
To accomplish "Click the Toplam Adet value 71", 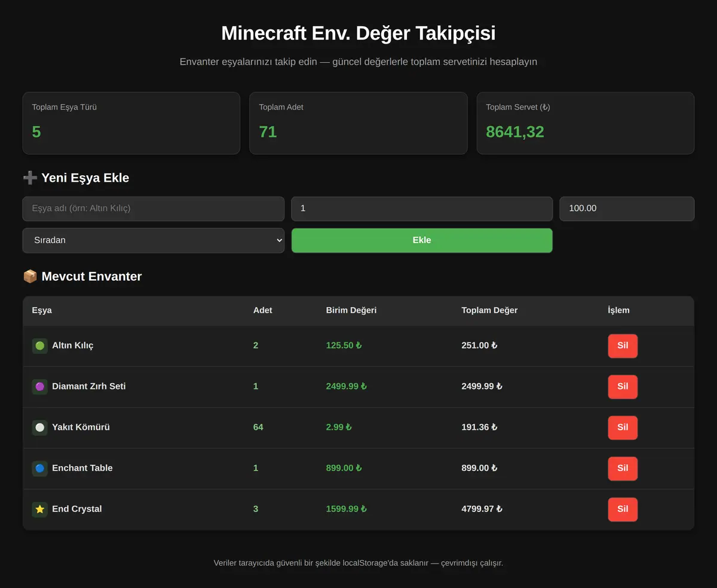I will tap(268, 132).
